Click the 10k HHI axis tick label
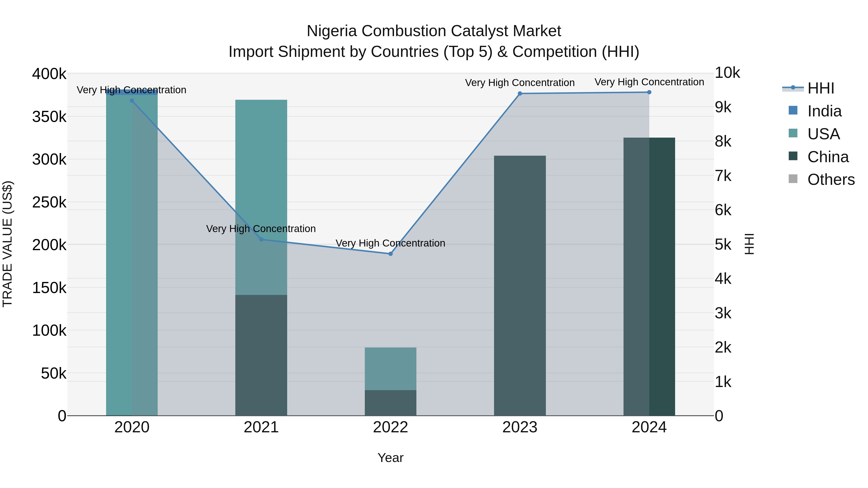 pyautogui.click(x=727, y=73)
